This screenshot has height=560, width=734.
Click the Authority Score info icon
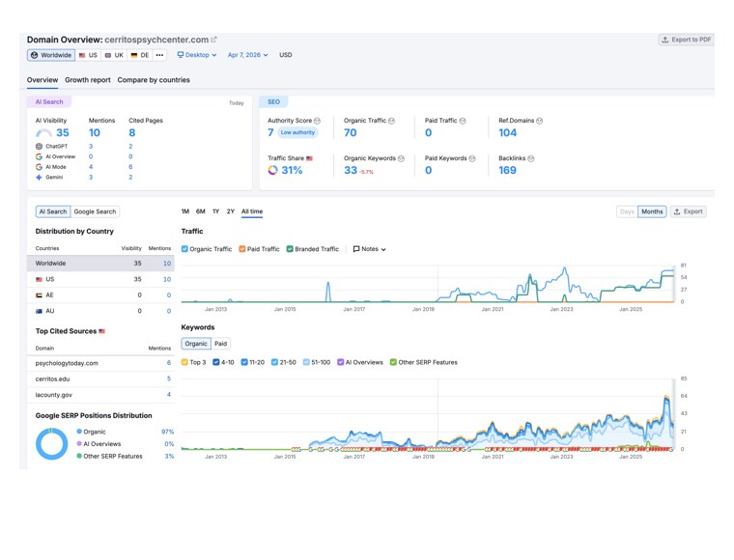(x=318, y=121)
